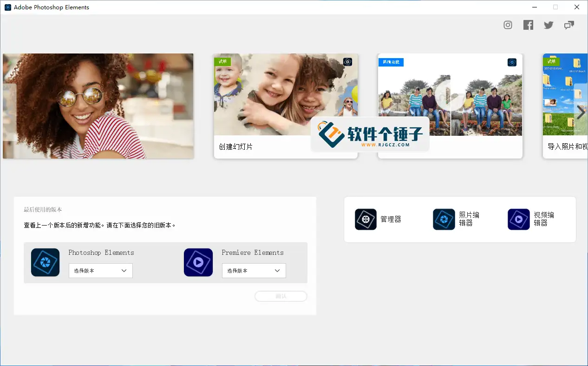
Task: Click the smiling woman featured banner image
Action: pos(98,106)
